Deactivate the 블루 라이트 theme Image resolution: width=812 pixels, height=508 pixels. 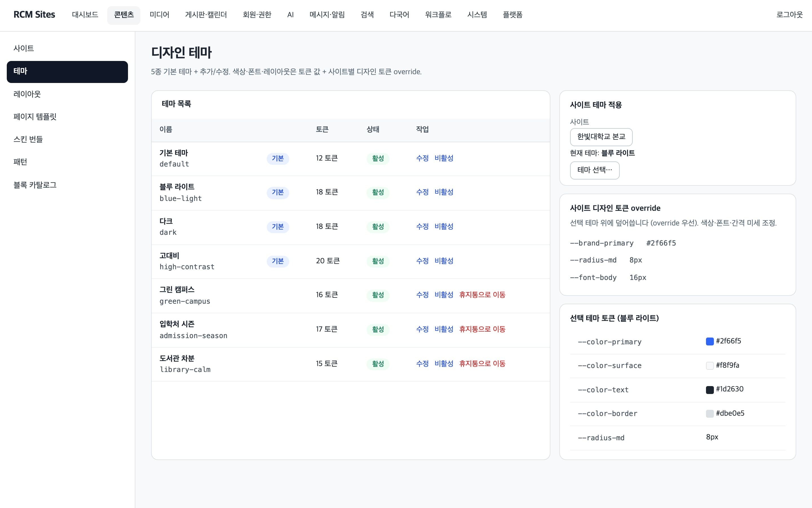tap(443, 192)
